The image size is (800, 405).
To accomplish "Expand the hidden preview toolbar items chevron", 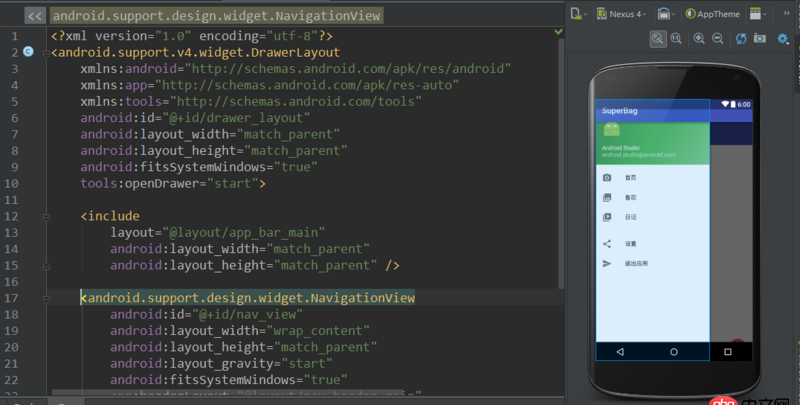I will (786, 13).
